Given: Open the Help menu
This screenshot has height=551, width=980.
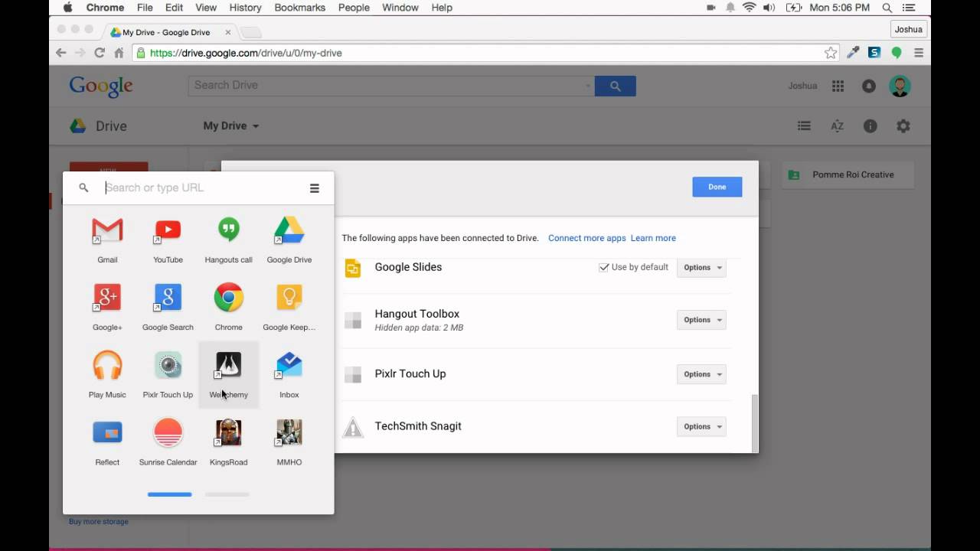Looking at the screenshot, I should click(x=442, y=8).
